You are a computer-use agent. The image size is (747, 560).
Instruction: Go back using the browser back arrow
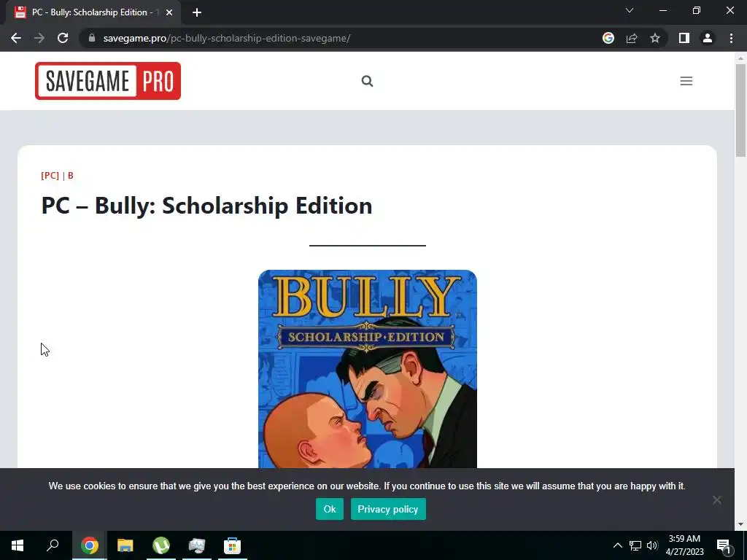(x=16, y=38)
